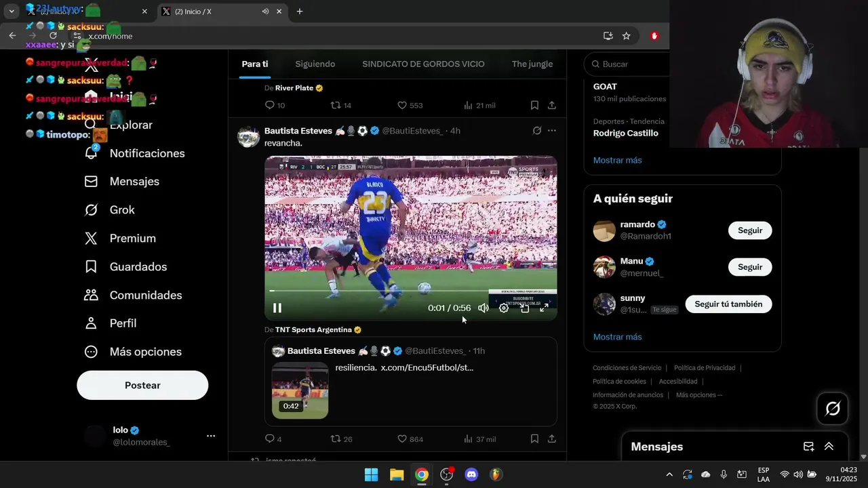The width and height of the screenshot is (868, 488).
Task: Follow Manu with Seguir button
Action: tap(750, 267)
